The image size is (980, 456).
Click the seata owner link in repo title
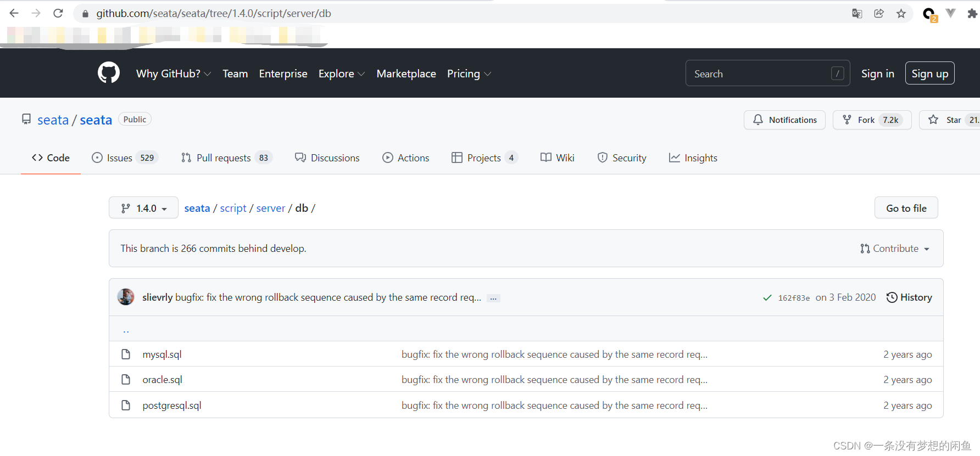(x=53, y=120)
